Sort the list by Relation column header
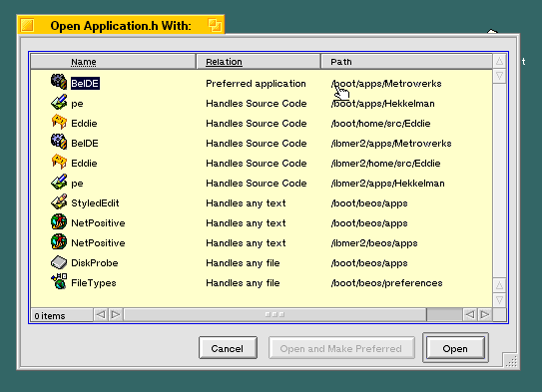 coord(224,62)
